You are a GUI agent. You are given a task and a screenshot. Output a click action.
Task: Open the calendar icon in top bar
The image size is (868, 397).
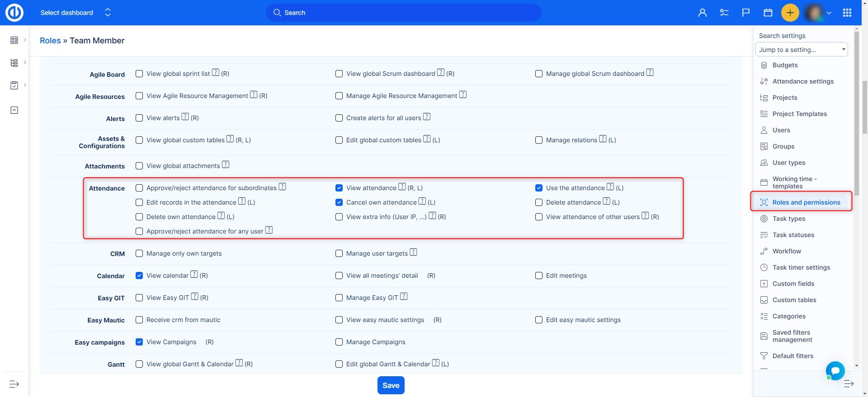768,13
